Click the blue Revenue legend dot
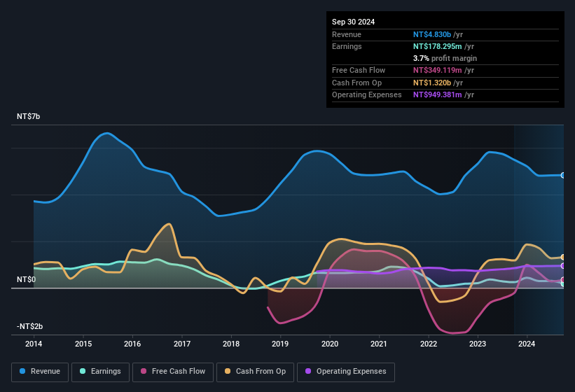The height and width of the screenshot is (392, 575). coord(23,371)
